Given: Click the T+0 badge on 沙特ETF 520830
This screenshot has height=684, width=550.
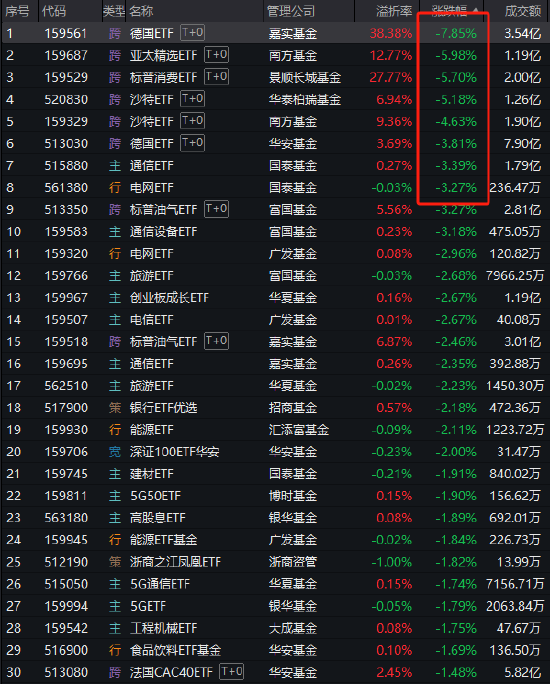Looking at the screenshot, I should 192,99.
